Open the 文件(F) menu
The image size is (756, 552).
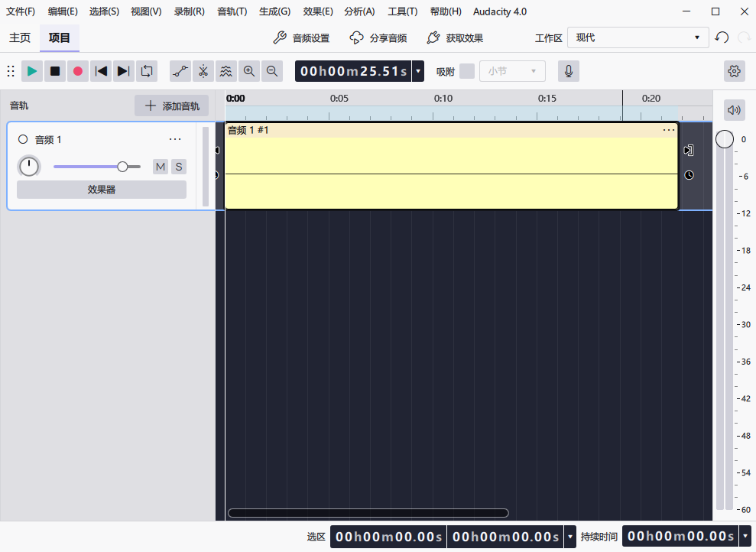coord(20,11)
